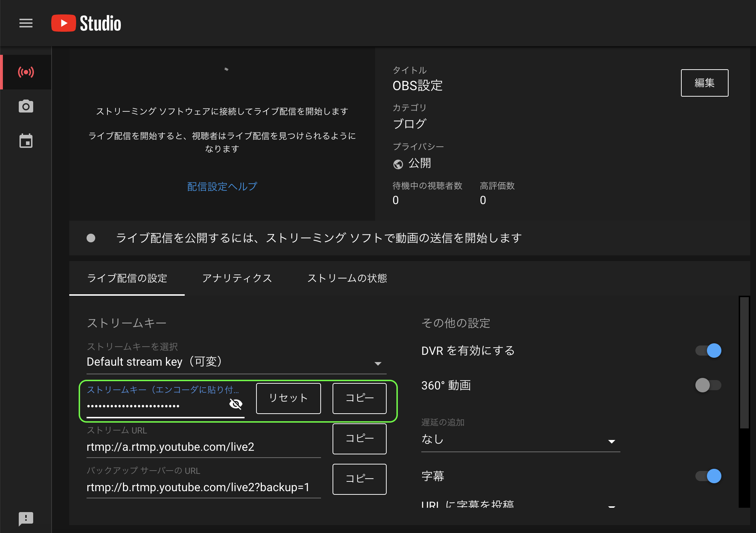Click the 待機中の視聴者数 label

pos(427,186)
